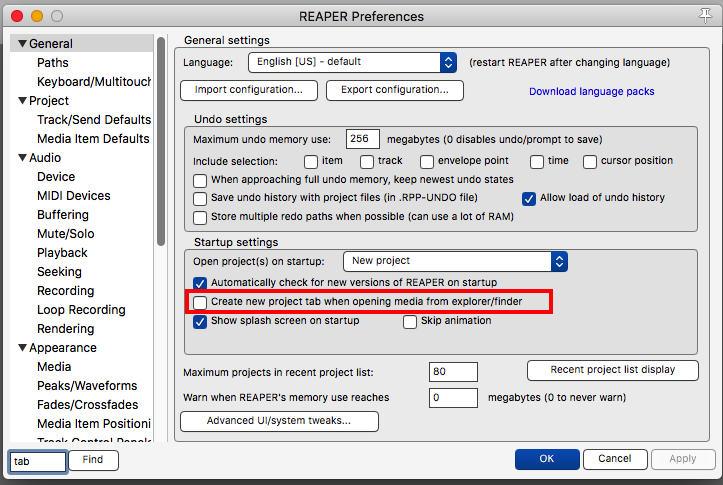Collapse the Appearance tree section
723x485 pixels.
point(22,348)
